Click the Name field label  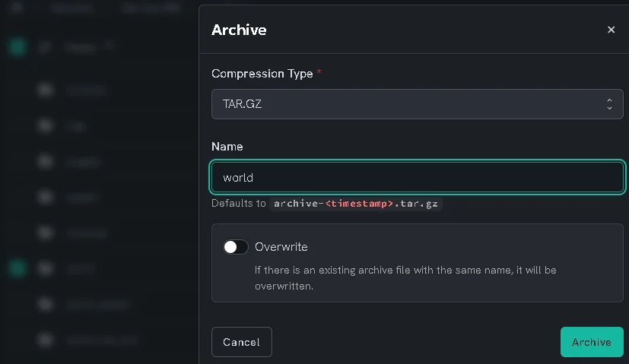(227, 147)
